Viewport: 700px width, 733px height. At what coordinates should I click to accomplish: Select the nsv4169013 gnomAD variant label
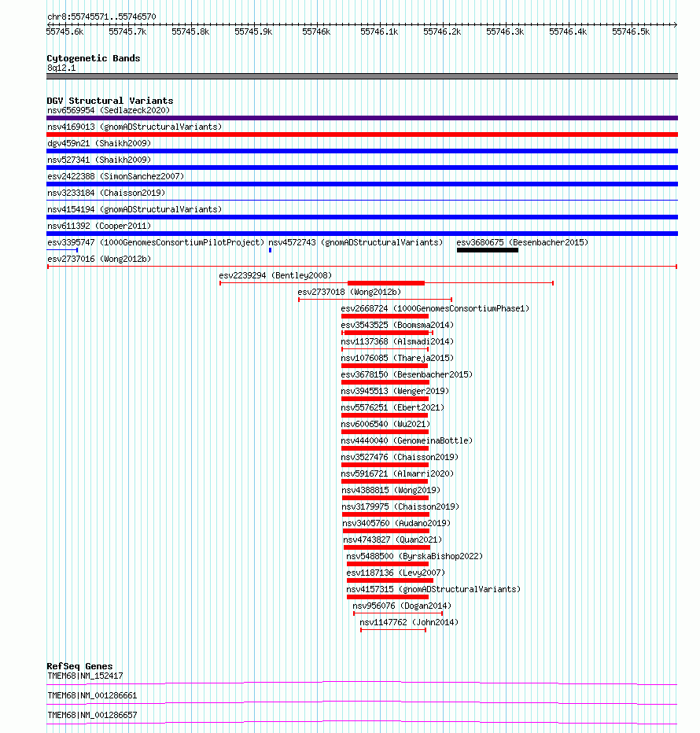click(134, 127)
